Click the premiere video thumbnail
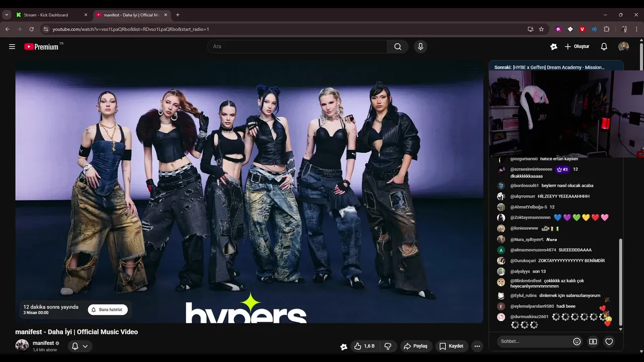644x362 pixels. click(x=249, y=192)
